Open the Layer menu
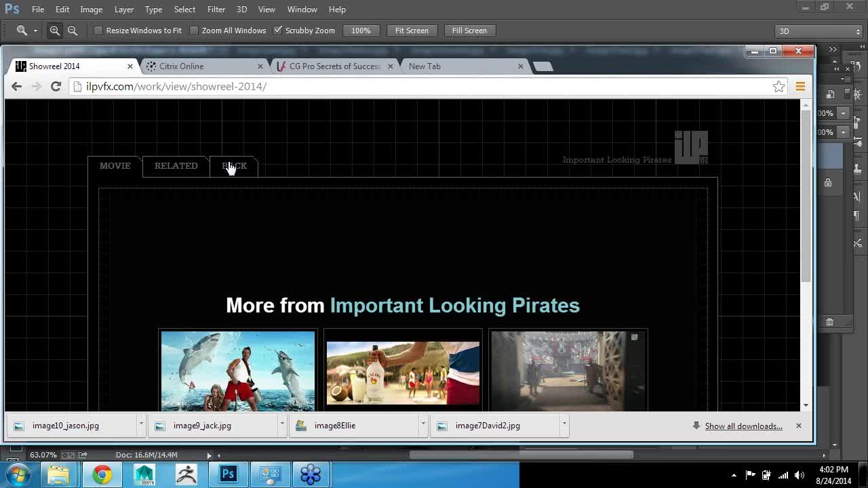868x488 pixels. tap(123, 9)
